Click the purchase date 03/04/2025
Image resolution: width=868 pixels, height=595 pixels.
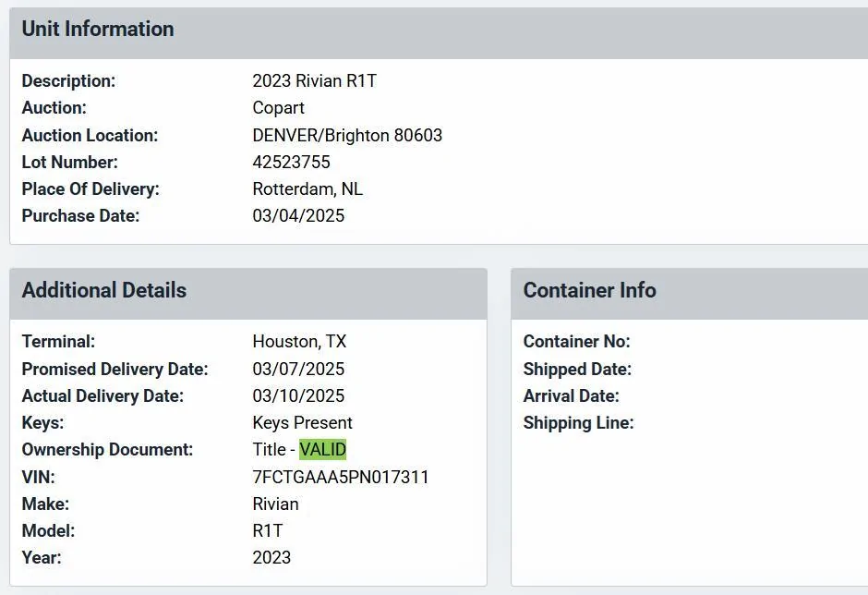coord(298,215)
